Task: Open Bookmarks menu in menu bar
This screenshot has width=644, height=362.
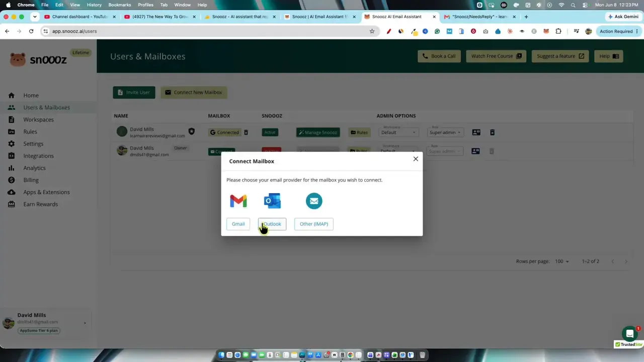Action: tap(120, 5)
